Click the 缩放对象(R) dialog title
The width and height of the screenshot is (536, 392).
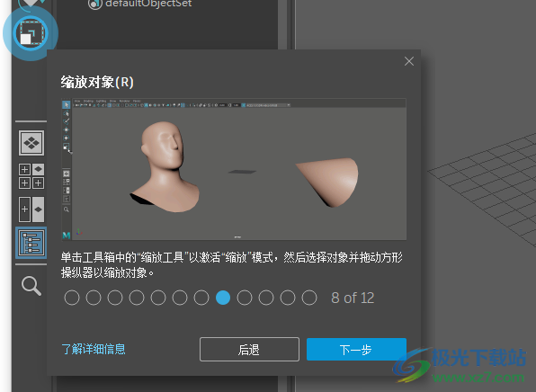coord(97,83)
